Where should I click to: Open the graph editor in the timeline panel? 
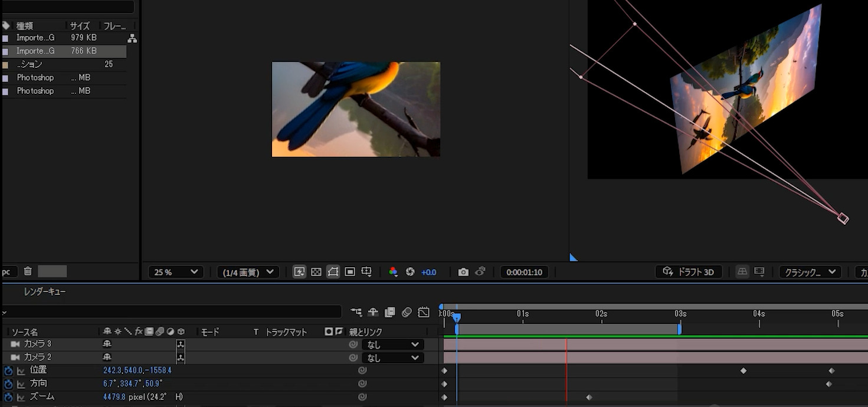click(x=423, y=312)
